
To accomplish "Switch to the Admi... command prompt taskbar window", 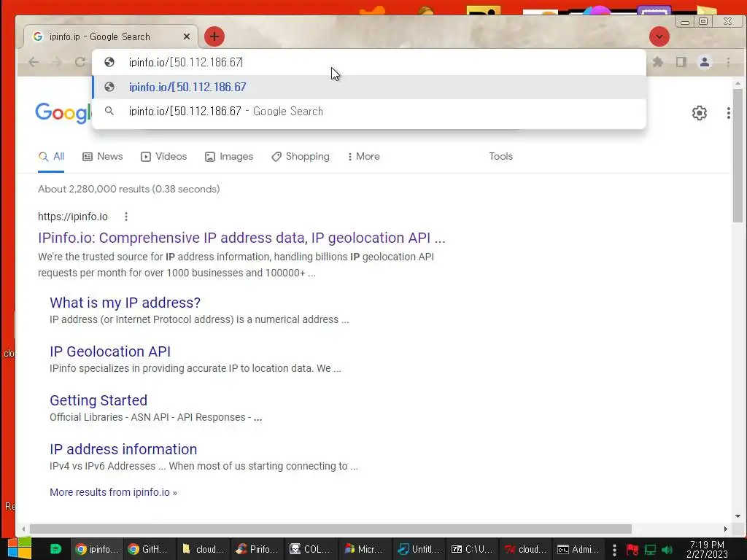I will (578, 549).
